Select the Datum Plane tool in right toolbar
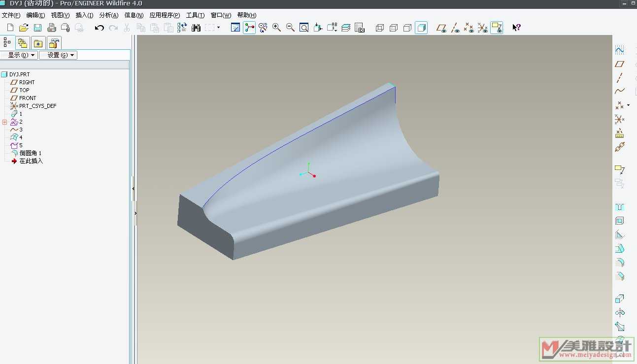 [620, 64]
